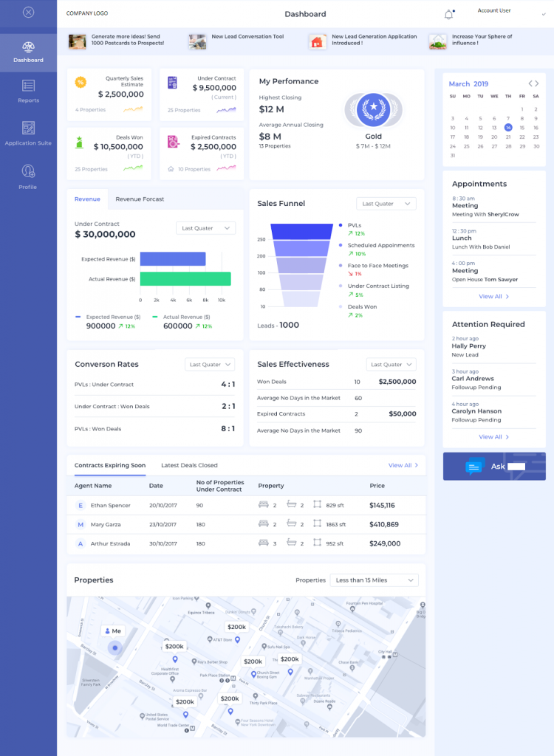Screen dimensions: 554x756
Task: Open the Reports sidebar icon
Action: 28,87
